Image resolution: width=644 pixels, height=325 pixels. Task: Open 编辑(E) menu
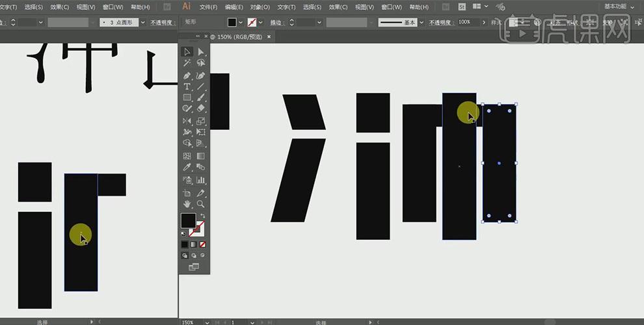[x=234, y=7]
